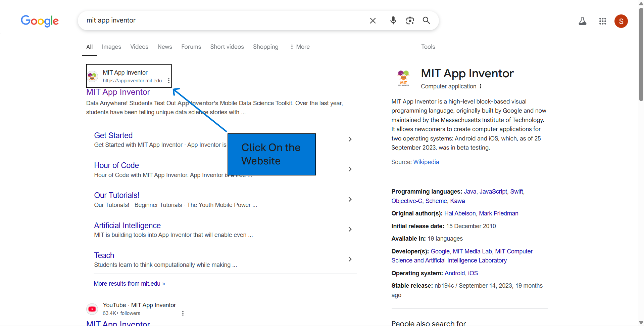
Task: Open the Hal Abelson author link
Action: pyautogui.click(x=460, y=213)
